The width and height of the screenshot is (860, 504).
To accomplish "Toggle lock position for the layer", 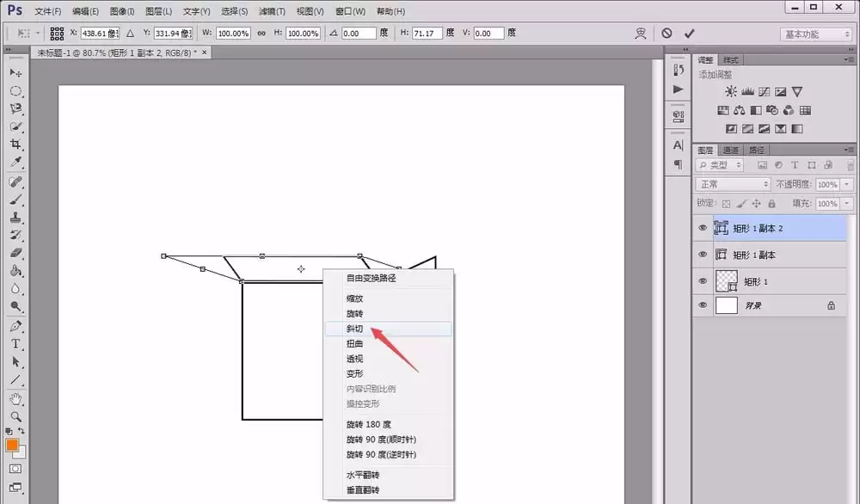I will coord(756,204).
